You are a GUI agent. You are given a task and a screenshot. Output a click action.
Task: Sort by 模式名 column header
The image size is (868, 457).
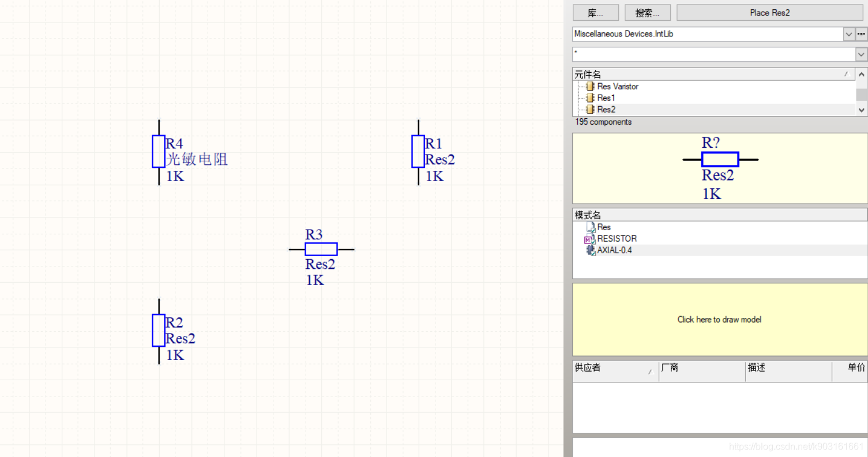[x=720, y=215]
